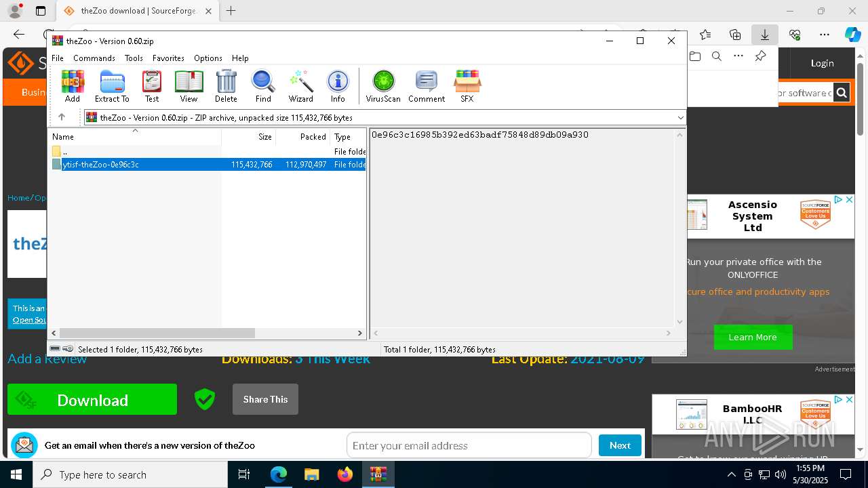Open the Options menu
Image resolution: width=868 pixels, height=488 pixels.
(x=208, y=58)
